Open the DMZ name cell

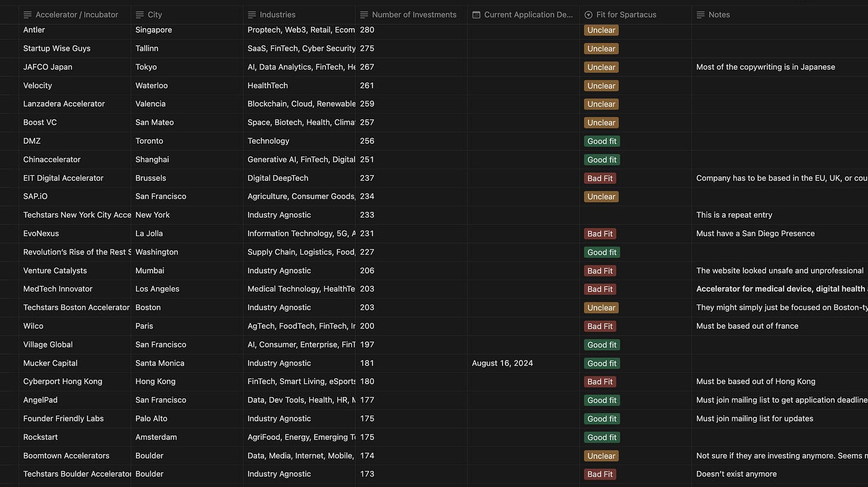coord(75,141)
